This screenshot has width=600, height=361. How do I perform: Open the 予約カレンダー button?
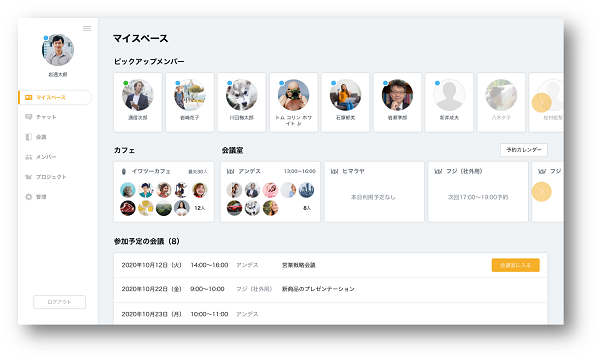[524, 150]
